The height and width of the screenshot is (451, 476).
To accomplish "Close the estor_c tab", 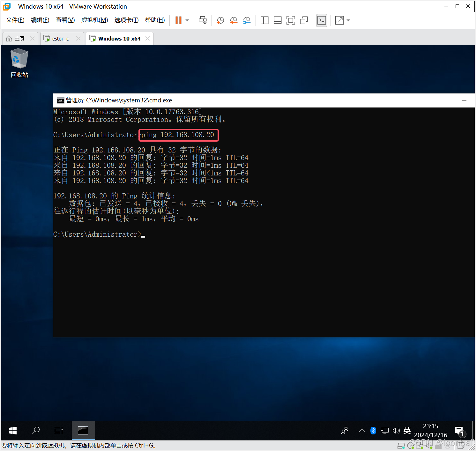I will pyautogui.click(x=78, y=39).
